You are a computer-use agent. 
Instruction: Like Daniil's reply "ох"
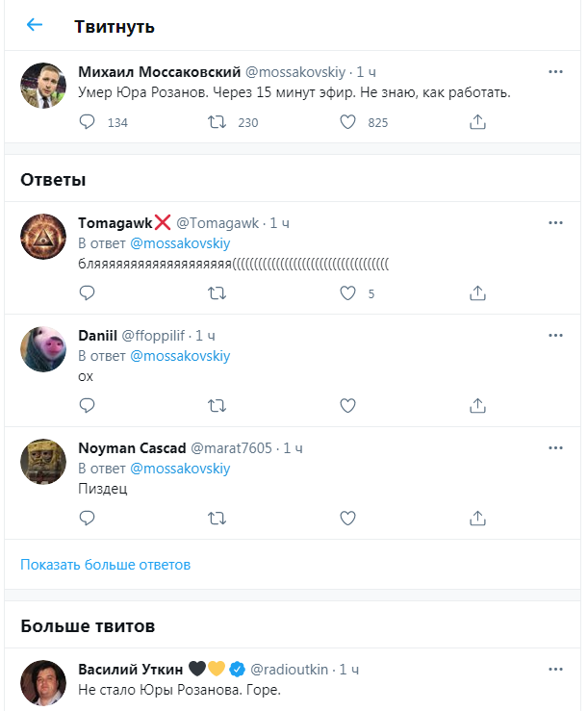tap(348, 405)
